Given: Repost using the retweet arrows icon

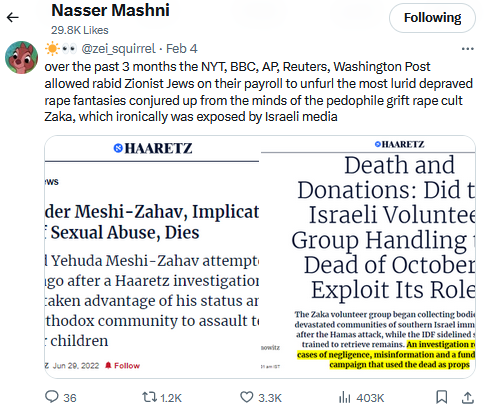Looking at the screenshot, I should [x=149, y=397].
